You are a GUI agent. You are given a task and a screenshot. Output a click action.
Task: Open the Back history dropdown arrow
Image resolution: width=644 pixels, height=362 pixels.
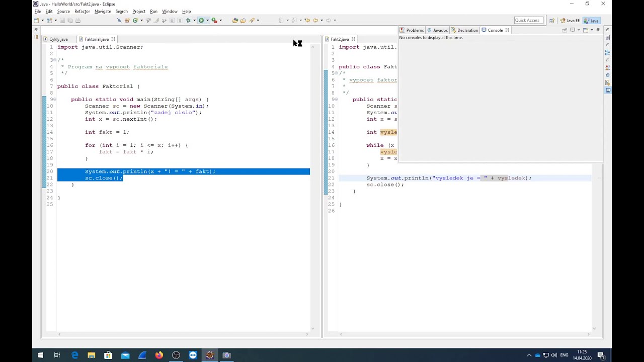pyautogui.click(x=321, y=20)
